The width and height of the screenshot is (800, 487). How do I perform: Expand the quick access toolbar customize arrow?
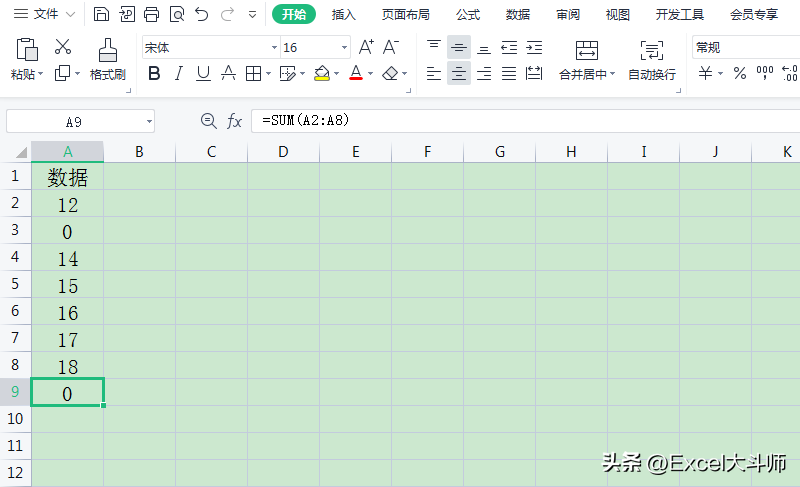click(x=252, y=15)
